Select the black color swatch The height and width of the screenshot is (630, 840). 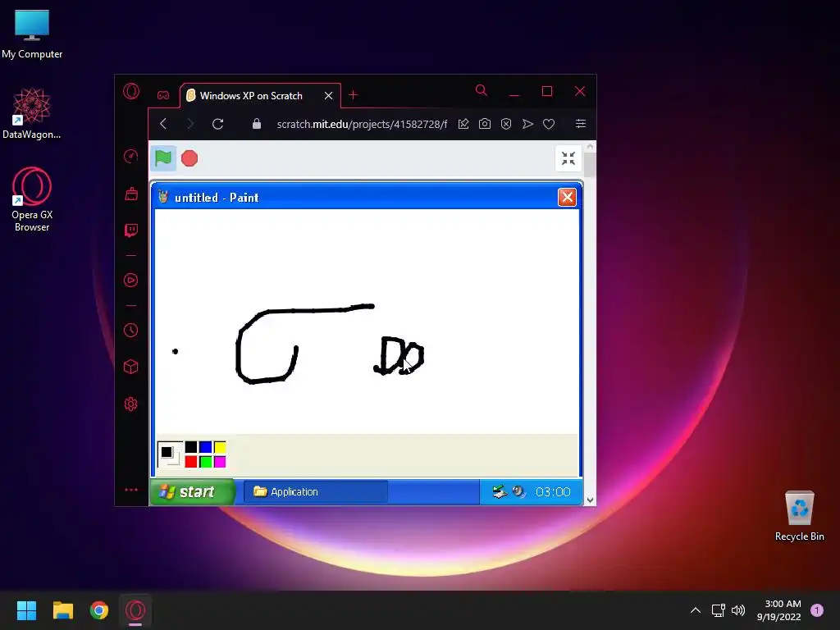[190, 447]
